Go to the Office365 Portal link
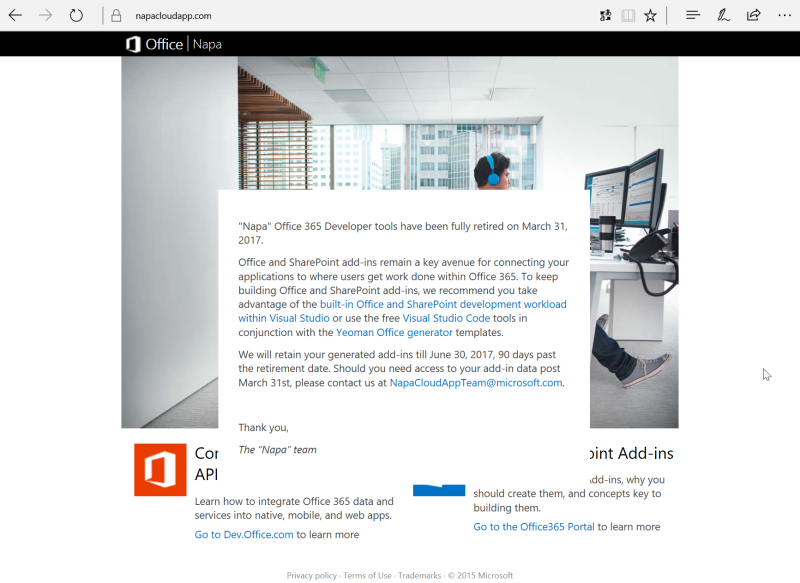The height and width of the screenshot is (583, 800). [x=534, y=527]
